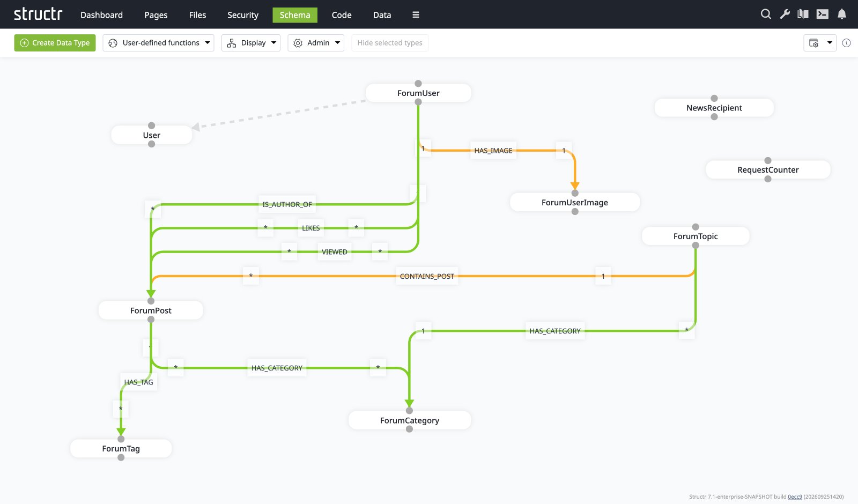The image size is (858, 504).
Task: Select the User type node
Action: (x=152, y=135)
